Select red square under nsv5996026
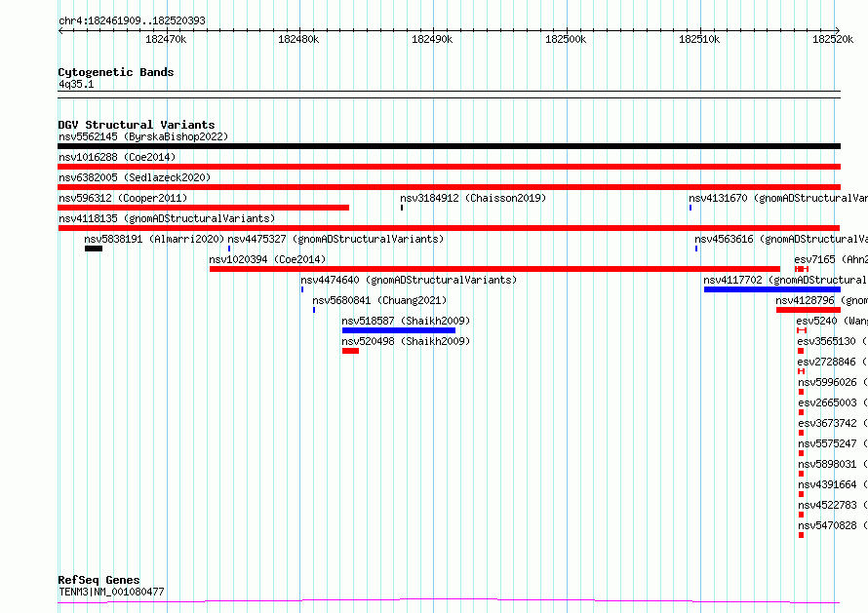The image size is (868, 613). [801, 392]
